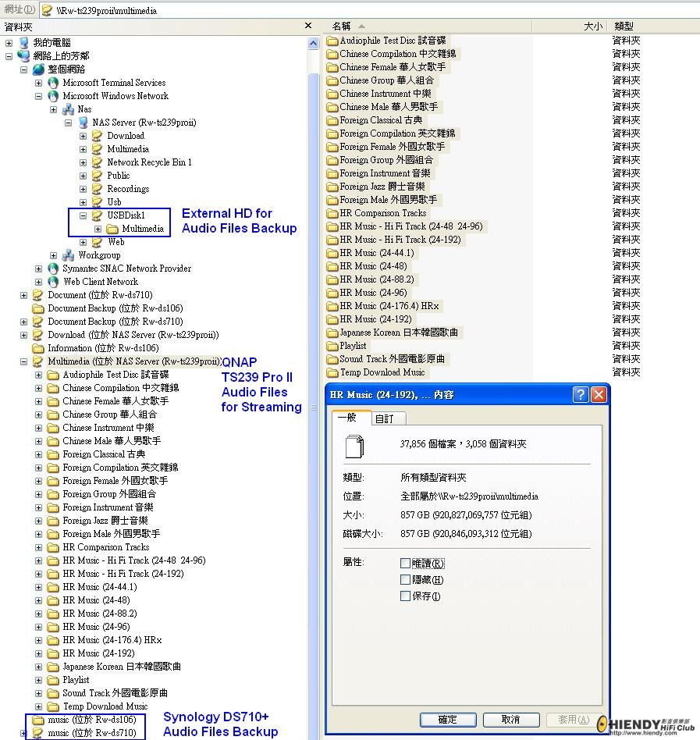Select Japanese Korean folder in file list

399,333
